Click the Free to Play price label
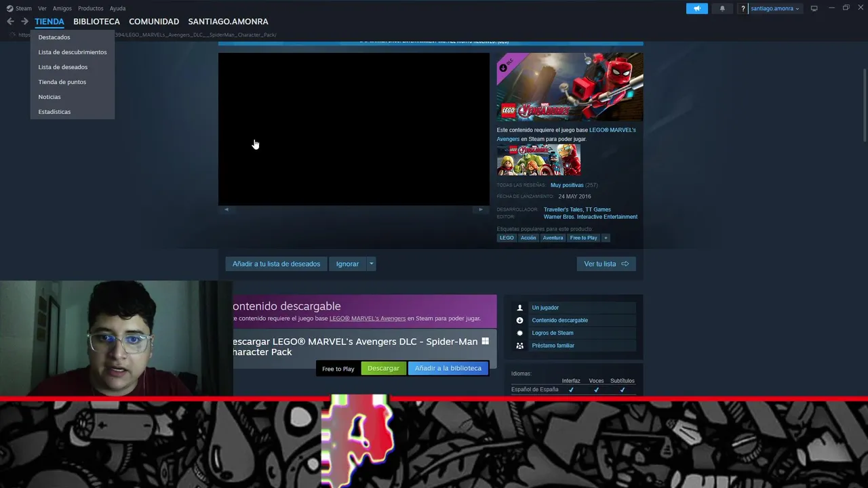The height and width of the screenshot is (488, 868). click(x=338, y=369)
